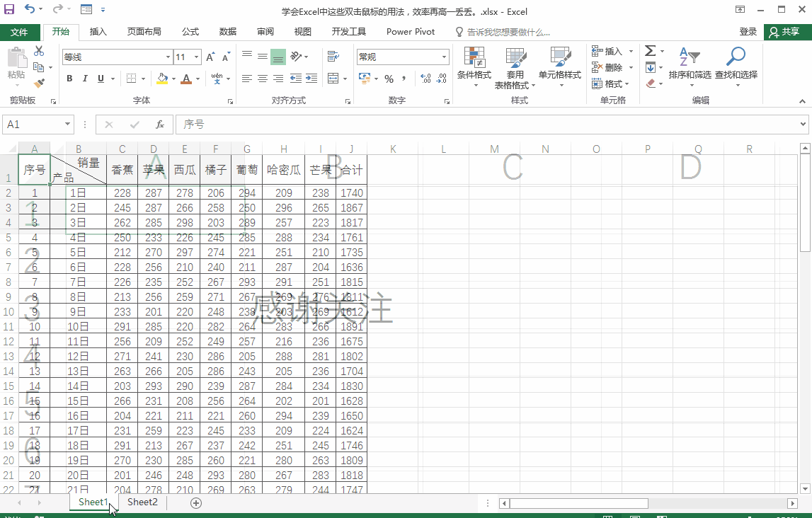Toggle Italic formatting

pos(85,78)
